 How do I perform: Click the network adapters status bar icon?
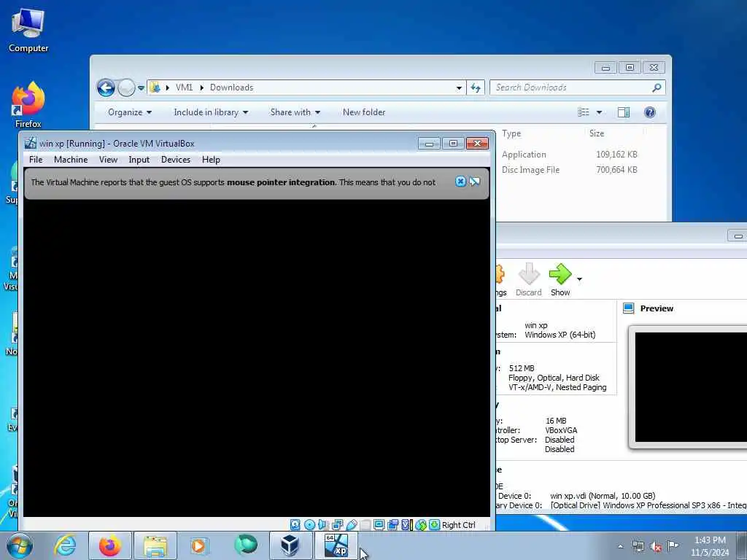337,525
